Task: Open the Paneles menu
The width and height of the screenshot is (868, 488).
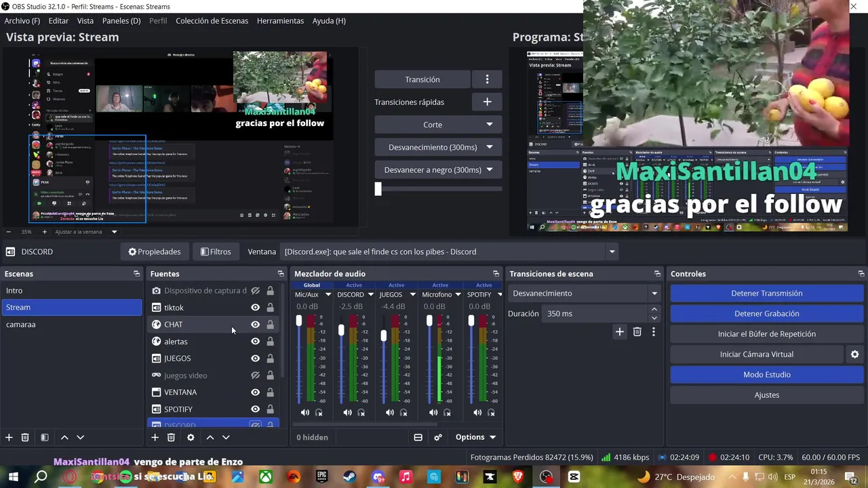Action: pyautogui.click(x=121, y=21)
